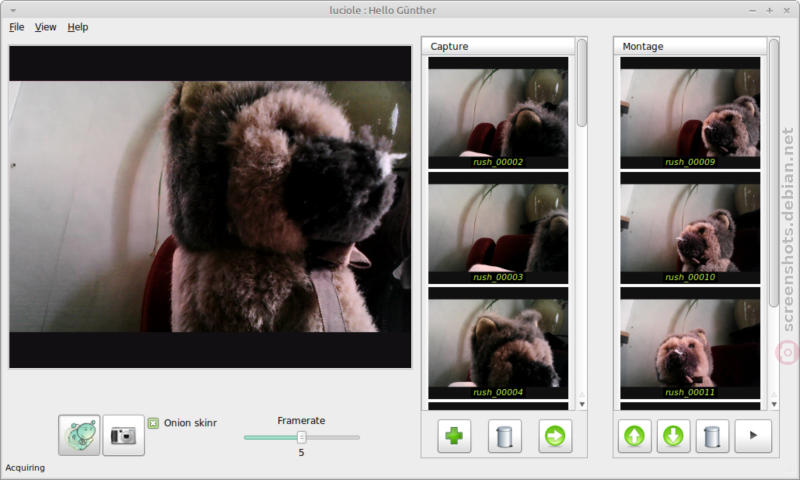Select montage thumbnail rush_00010
This screenshot has height=480, width=800.
click(x=690, y=228)
